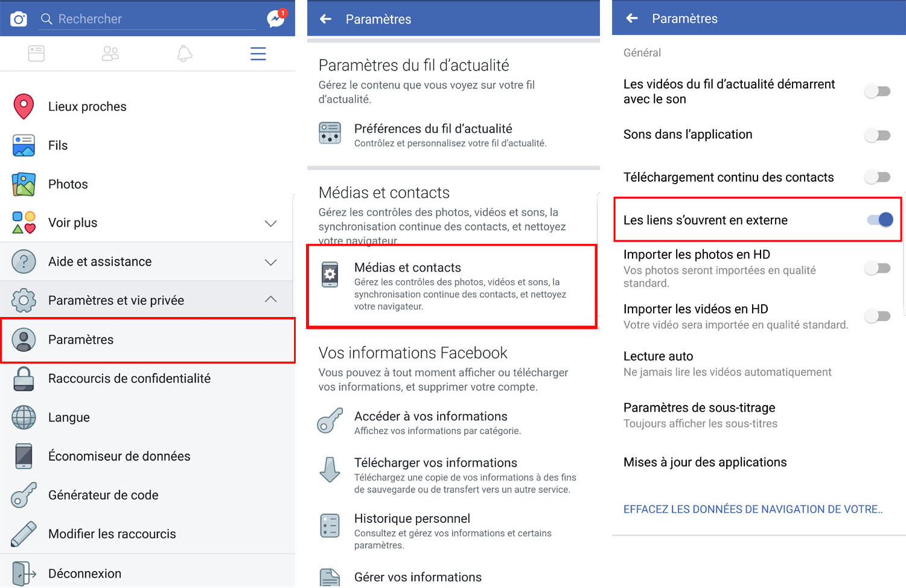Viewport: 906px width, 588px height.
Task: Tap the notifications bell icon
Action: (185, 54)
